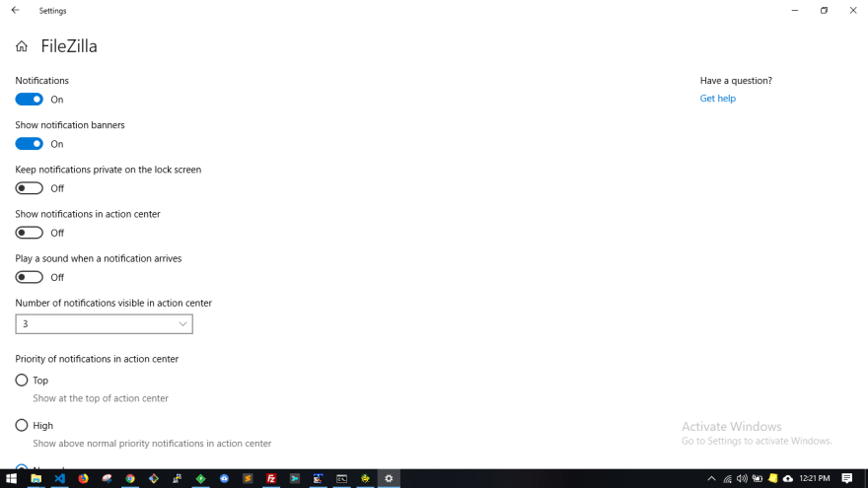Show hidden system tray icons

(x=711, y=478)
